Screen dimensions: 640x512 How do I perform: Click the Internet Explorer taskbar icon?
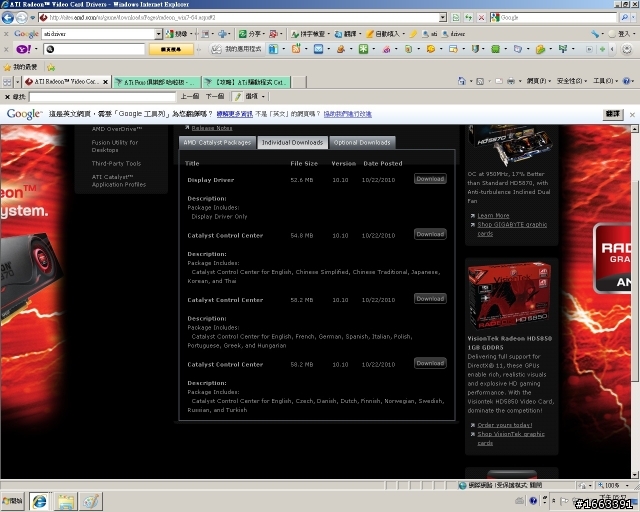tap(40, 501)
